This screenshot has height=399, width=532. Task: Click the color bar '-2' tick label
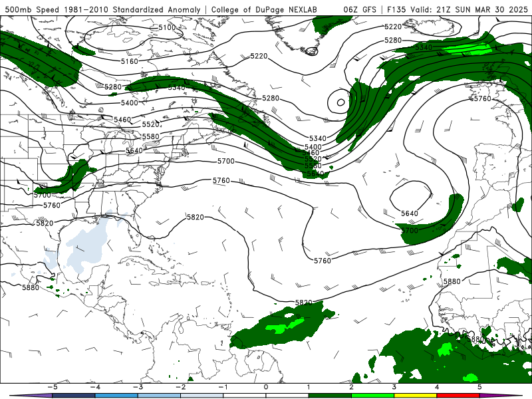pyautogui.click(x=180, y=387)
